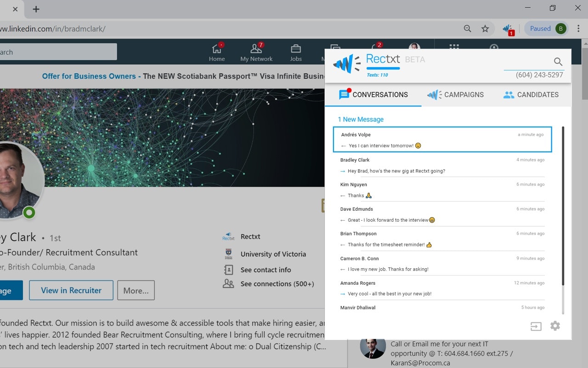The width and height of the screenshot is (588, 368).
Task: Open LinkedIn My Network
Action: (256, 52)
